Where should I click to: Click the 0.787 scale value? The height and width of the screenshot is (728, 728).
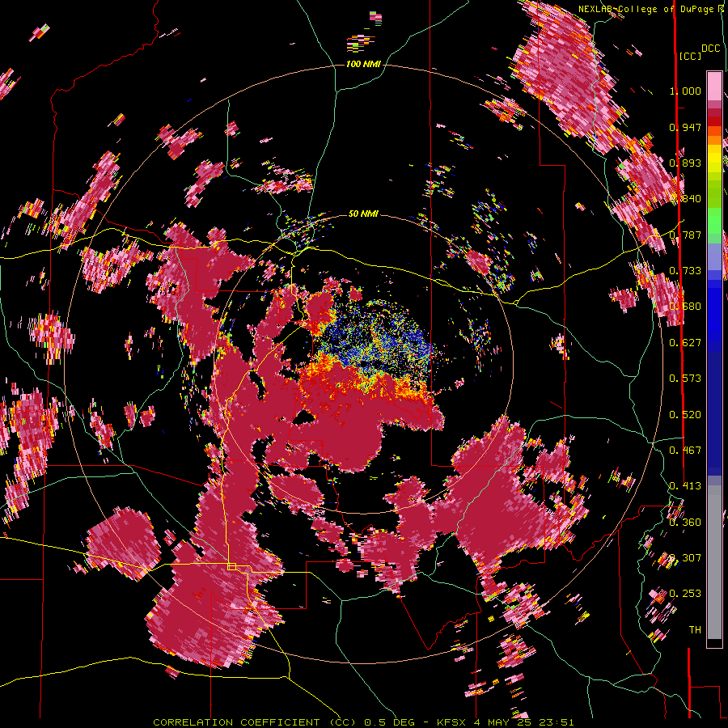coord(685,235)
